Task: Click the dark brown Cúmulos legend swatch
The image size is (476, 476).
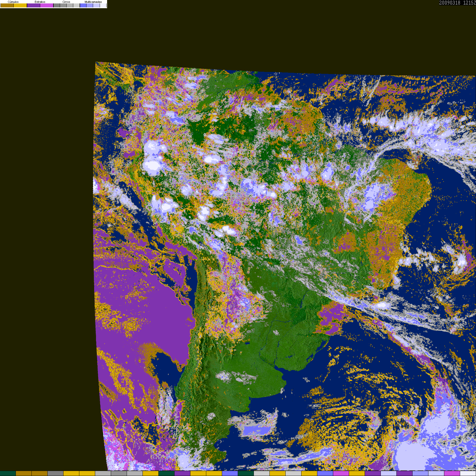Action: pyautogui.click(x=7, y=5)
